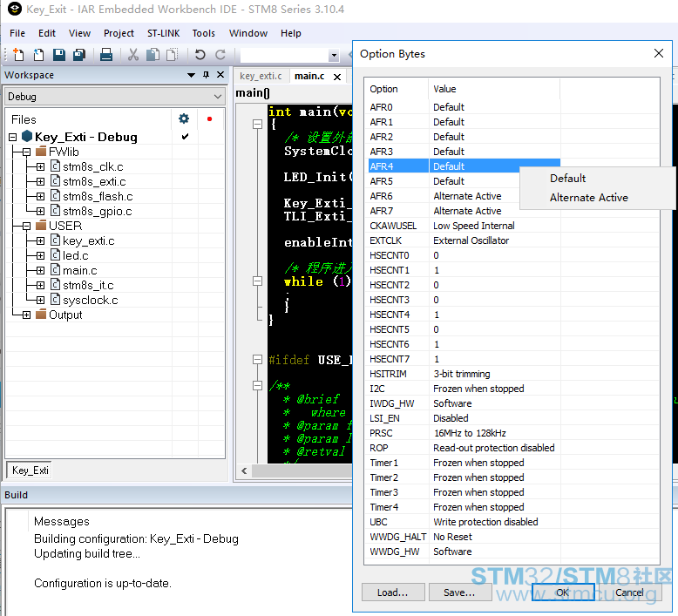
Task: Open the Window menu
Action: (248, 33)
